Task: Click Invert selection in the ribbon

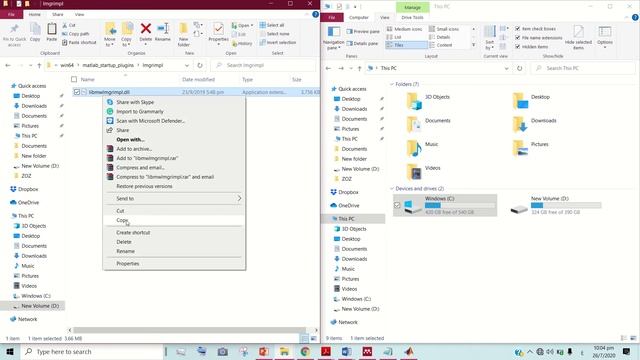Action: (278, 42)
